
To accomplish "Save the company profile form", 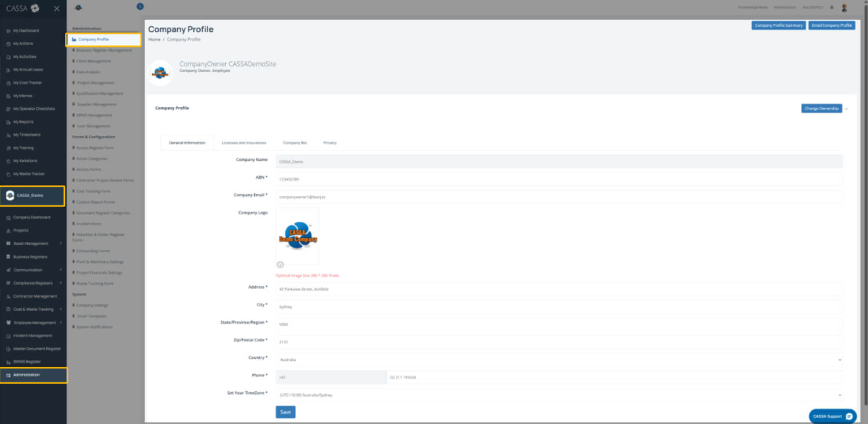I will coord(285,412).
